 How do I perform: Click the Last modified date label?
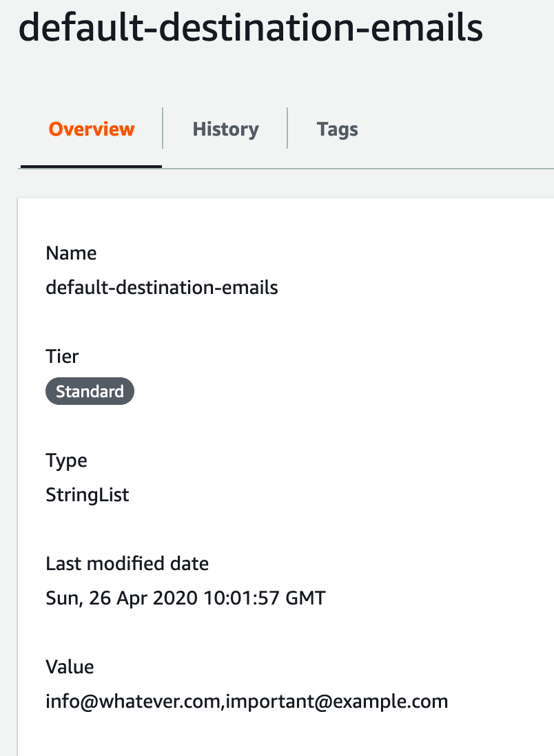127,564
